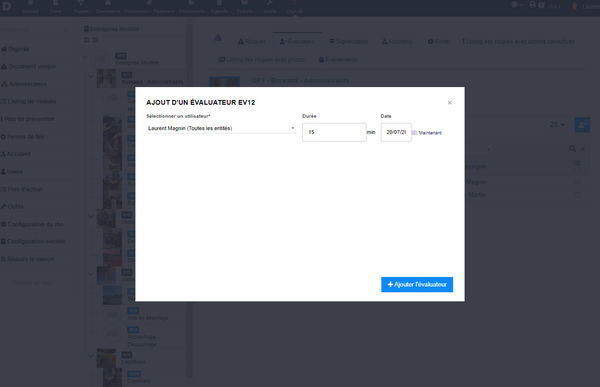Viewport: 600px width, 387px height.
Task: Switch to the Fiche tab
Action: [x=438, y=41]
